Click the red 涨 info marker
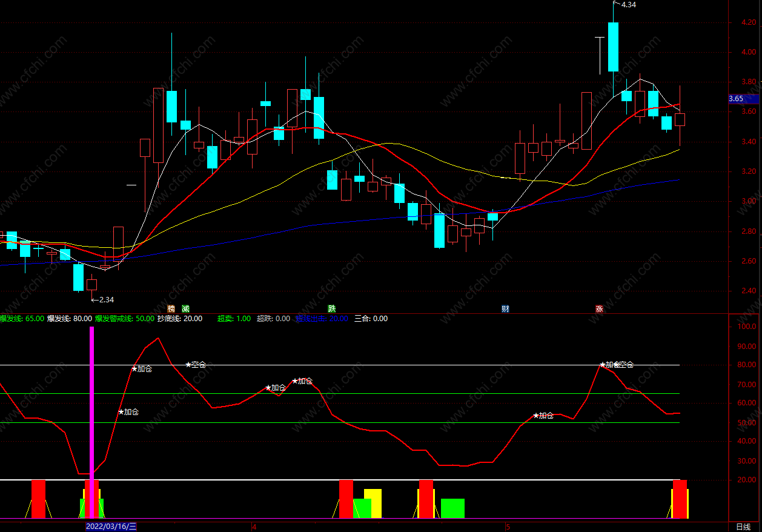Viewport: 762px width, 532px height. click(x=599, y=308)
